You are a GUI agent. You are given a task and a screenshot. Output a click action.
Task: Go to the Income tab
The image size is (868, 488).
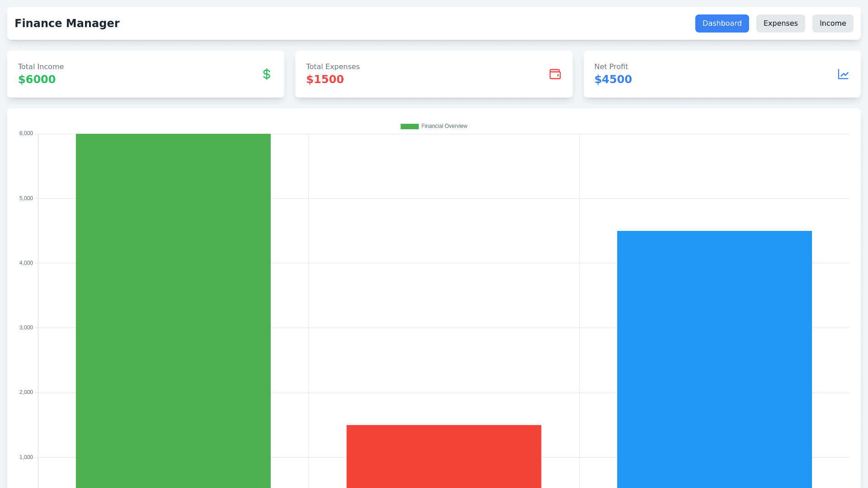click(832, 23)
